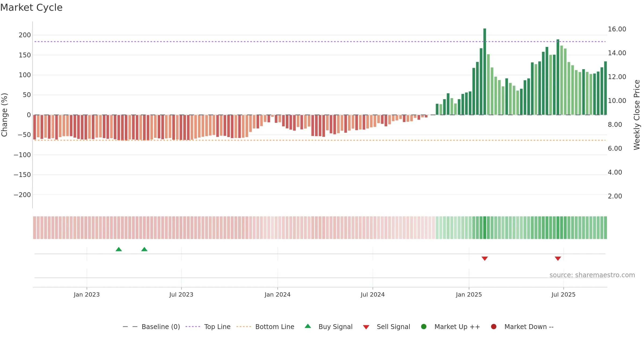Click the Jan 2025 axis label
644x362 pixels.
pos(469,294)
